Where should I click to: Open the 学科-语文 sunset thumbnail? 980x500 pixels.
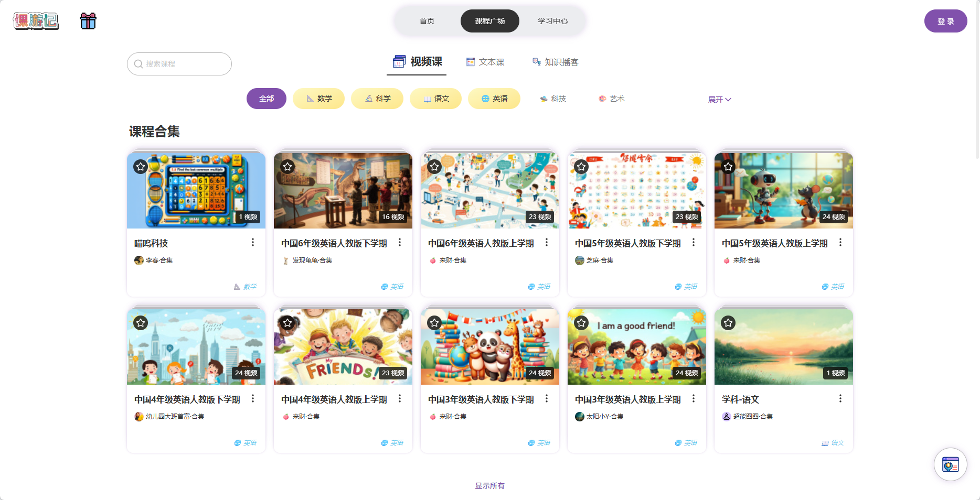pos(784,347)
